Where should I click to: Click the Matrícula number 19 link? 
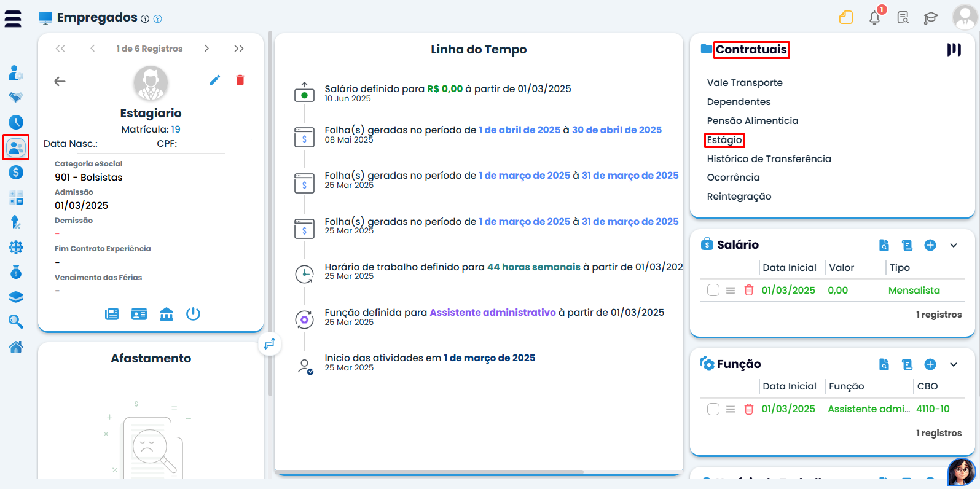point(176,130)
